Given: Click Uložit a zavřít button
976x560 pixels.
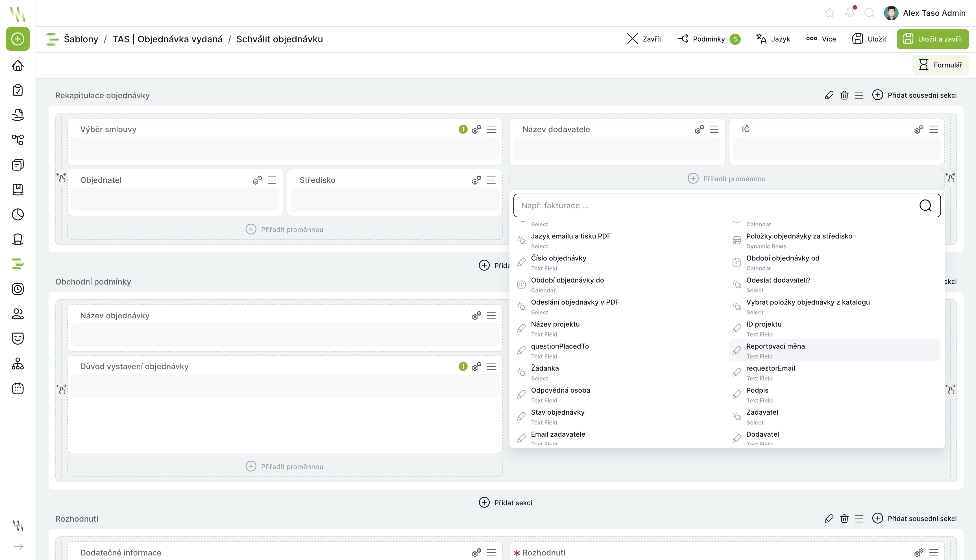Looking at the screenshot, I should click(x=932, y=39).
